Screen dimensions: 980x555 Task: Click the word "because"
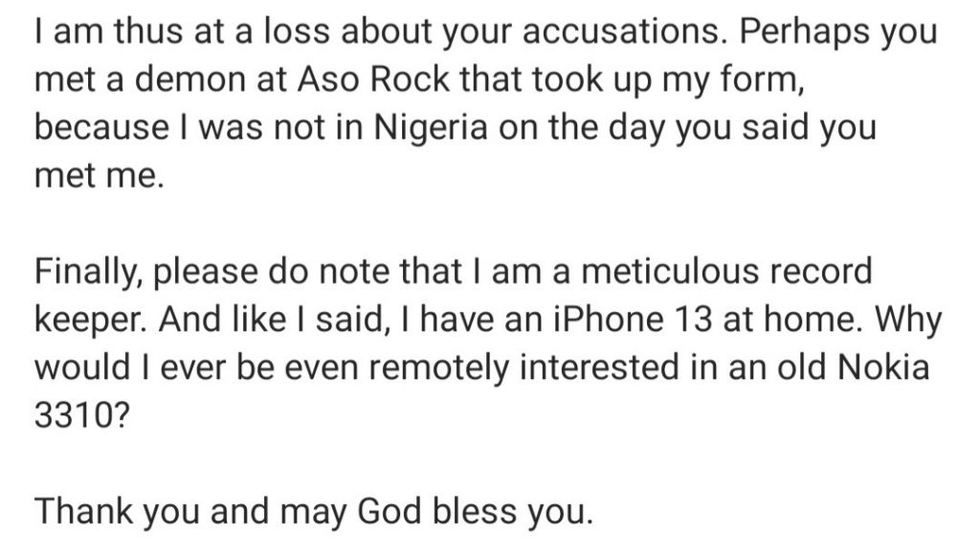tap(101, 127)
